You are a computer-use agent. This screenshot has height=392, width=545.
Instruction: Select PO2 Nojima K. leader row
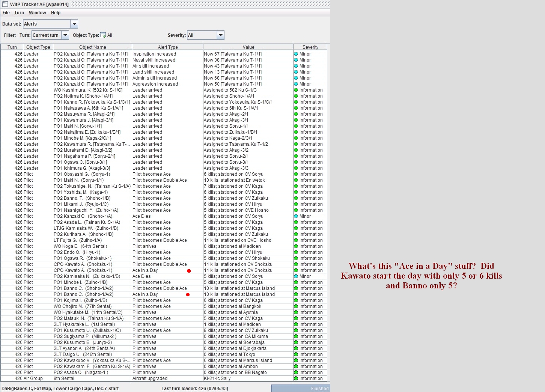tap(164, 96)
